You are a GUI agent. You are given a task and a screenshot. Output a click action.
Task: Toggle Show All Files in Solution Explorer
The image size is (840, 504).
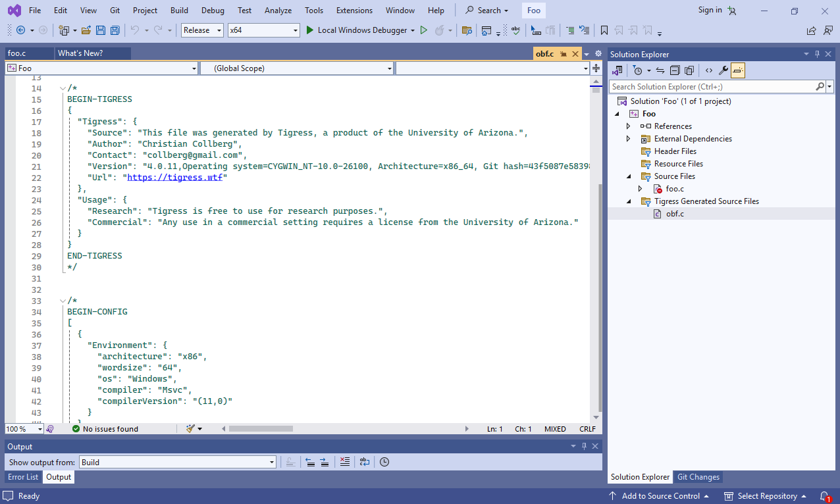689,70
